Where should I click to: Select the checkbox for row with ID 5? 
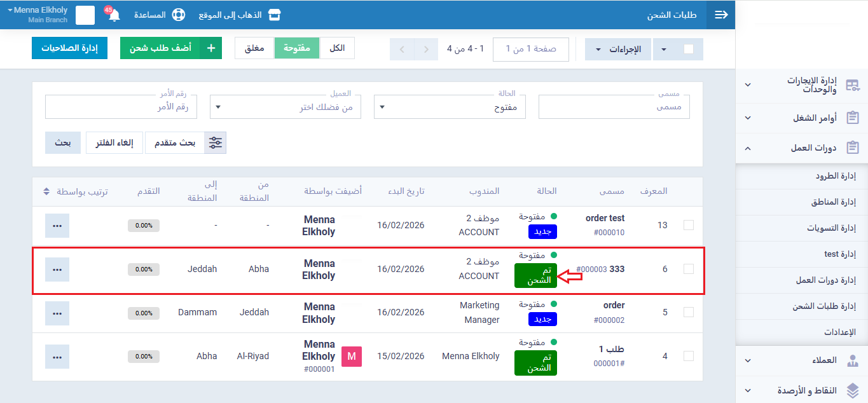point(688,312)
